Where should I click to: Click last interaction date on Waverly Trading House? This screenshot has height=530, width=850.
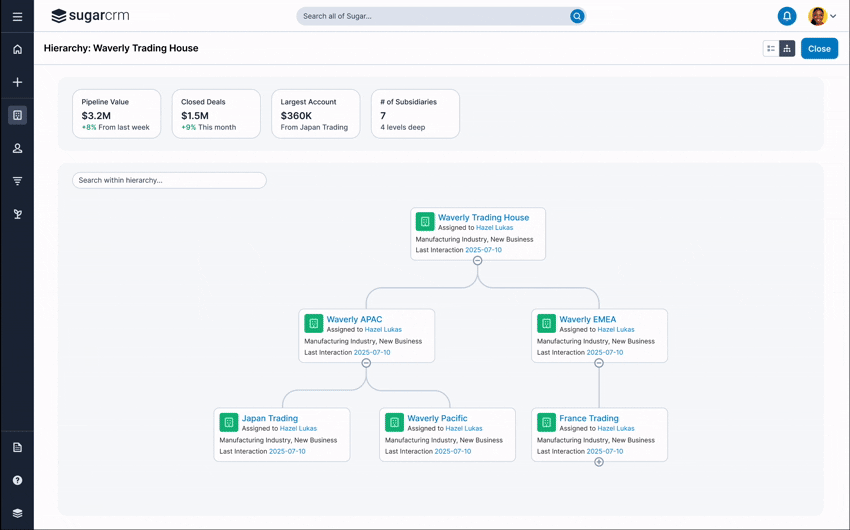point(484,250)
